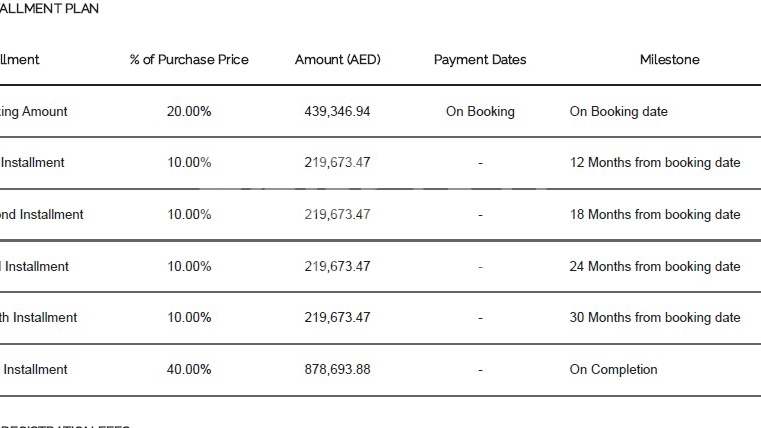Screen dimensions: 761x428
Task: Select the "30 Months from booking date" milestone
Action: pos(655,318)
